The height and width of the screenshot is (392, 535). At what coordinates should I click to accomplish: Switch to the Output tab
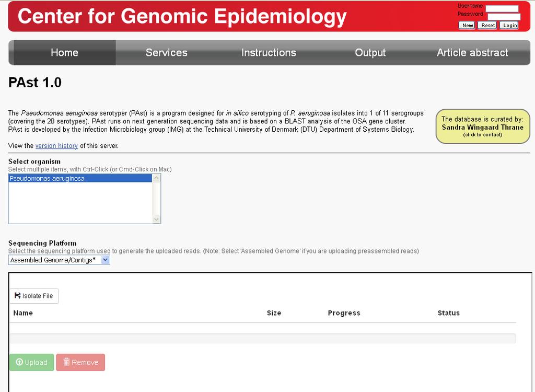pyautogui.click(x=370, y=53)
